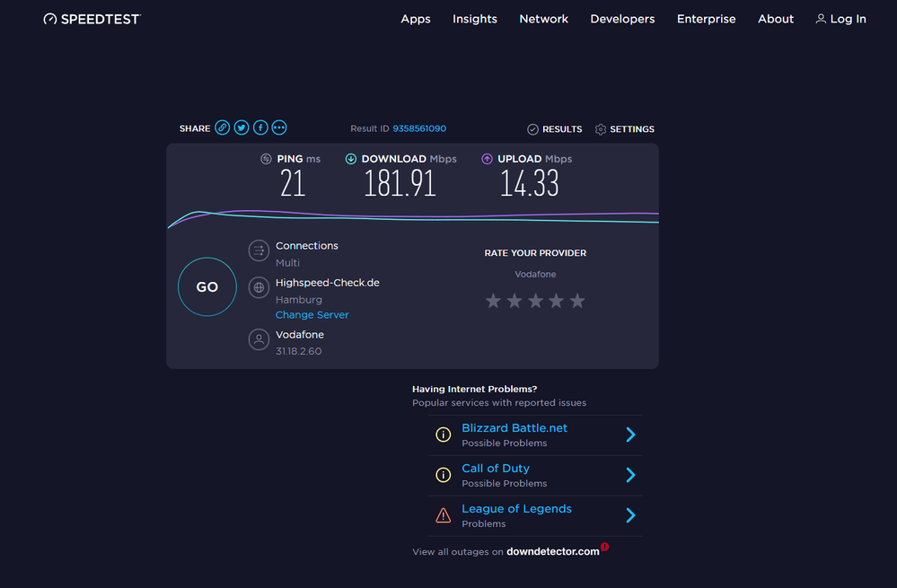The height and width of the screenshot is (588, 897).
Task: Rate Vodafone four stars
Action: 556,301
